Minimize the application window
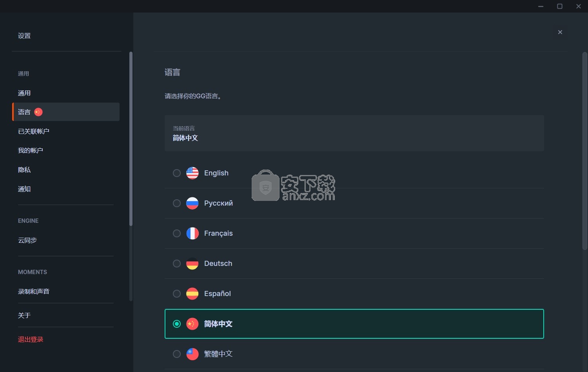Viewport: 588px width, 372px height. tap(541, 6)
